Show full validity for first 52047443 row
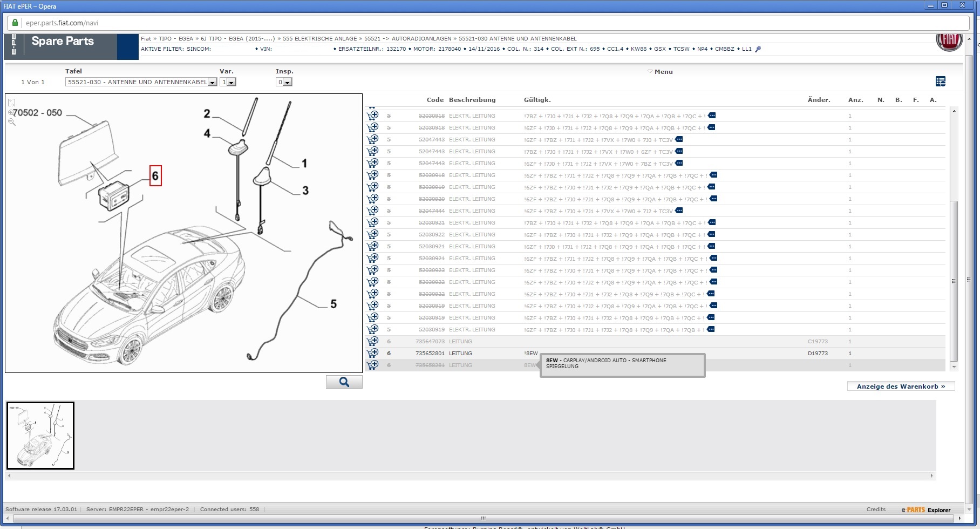Image resolution: width=980 pixels, height=529 pixels. [x=679, y=139]
